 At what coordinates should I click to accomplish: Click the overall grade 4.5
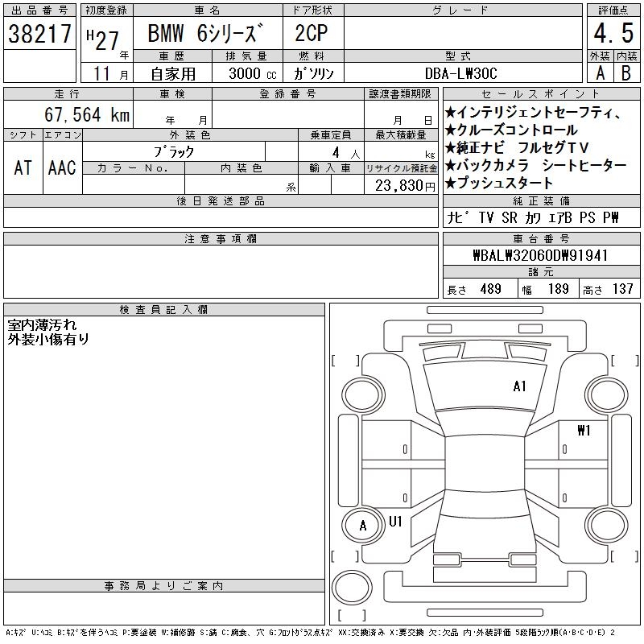click(613, 33)
